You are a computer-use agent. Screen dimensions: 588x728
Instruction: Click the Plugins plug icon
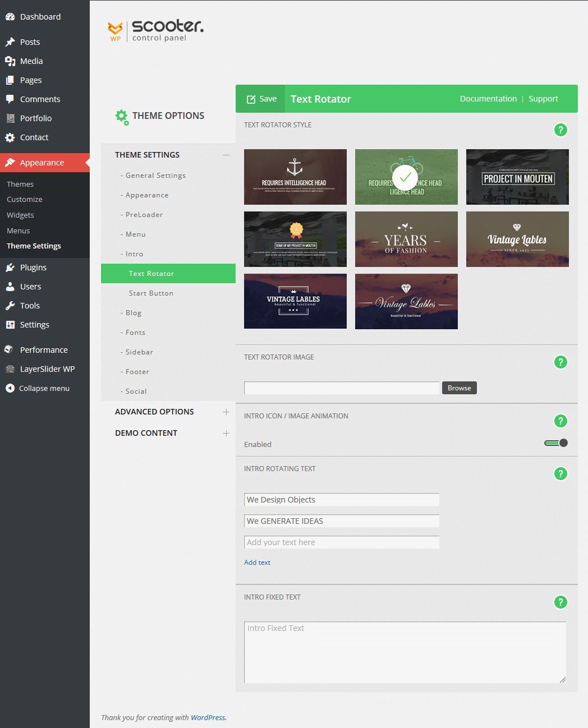pyautogui.click(x=10, y=268)
